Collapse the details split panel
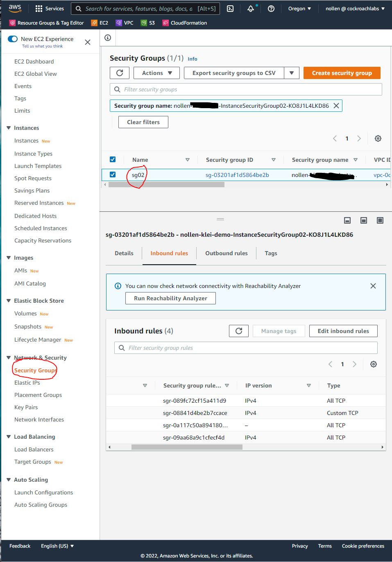This screenshot has width=392, height=562. coord(347,220)
